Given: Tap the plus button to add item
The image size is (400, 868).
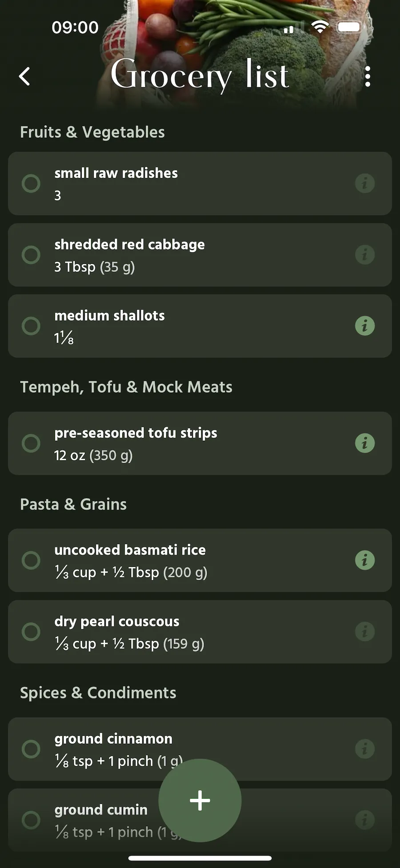Looking at the screenshot, I should [200, 800].
